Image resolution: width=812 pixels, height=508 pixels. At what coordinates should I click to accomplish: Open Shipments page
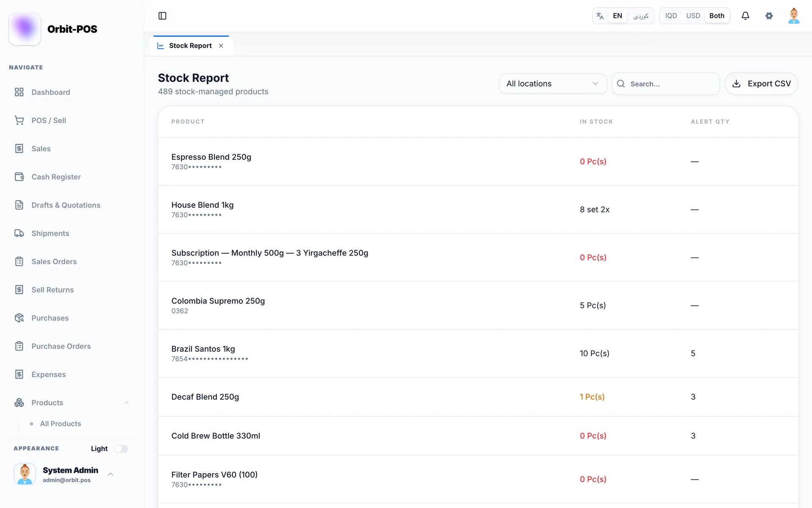50,233
